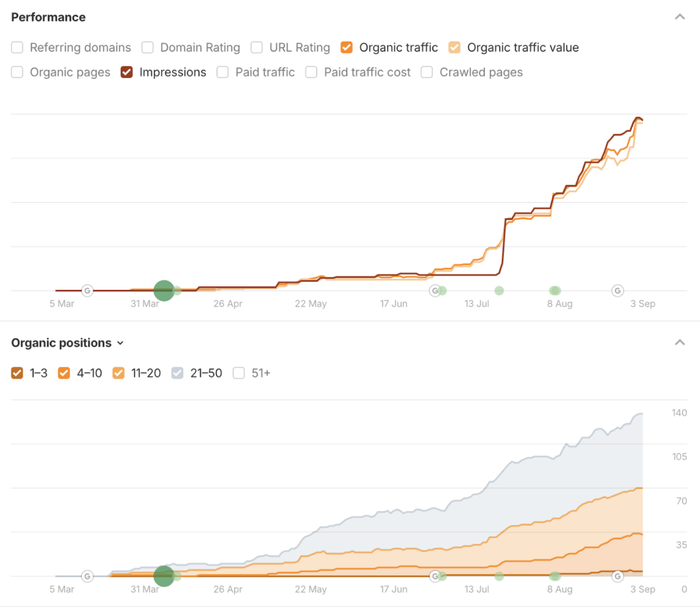Screen dimensions: 700x607
Task: Collapse the Organic positions panel chevron
Action: tap(679, 343)
